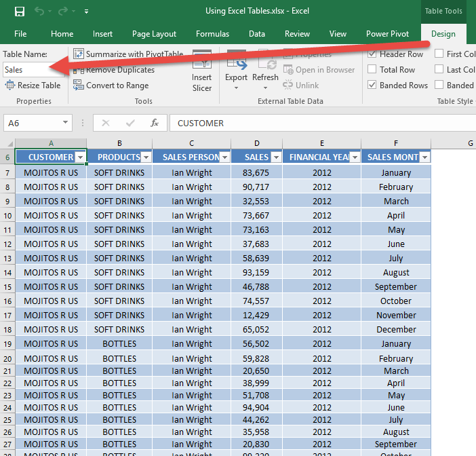The height and width of the screenshot is (456, 476).
Task: Open the PRODUCTS column filter dropdown
Action: (x=146, y=157)
